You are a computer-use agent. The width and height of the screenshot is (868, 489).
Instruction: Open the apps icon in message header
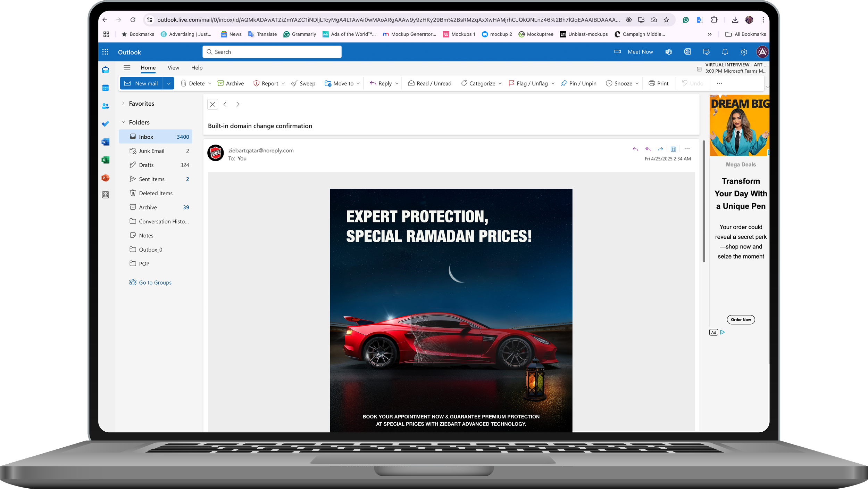pos(673,149)
